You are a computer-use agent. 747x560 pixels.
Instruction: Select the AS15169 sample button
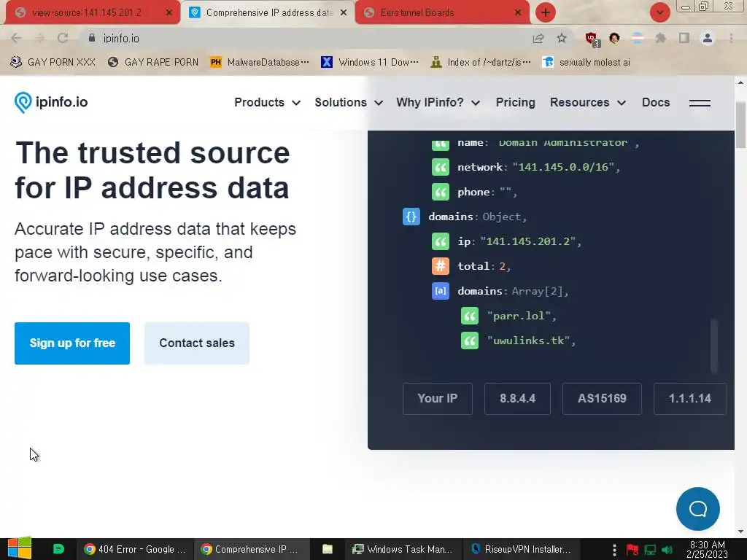tap(602, 399)
